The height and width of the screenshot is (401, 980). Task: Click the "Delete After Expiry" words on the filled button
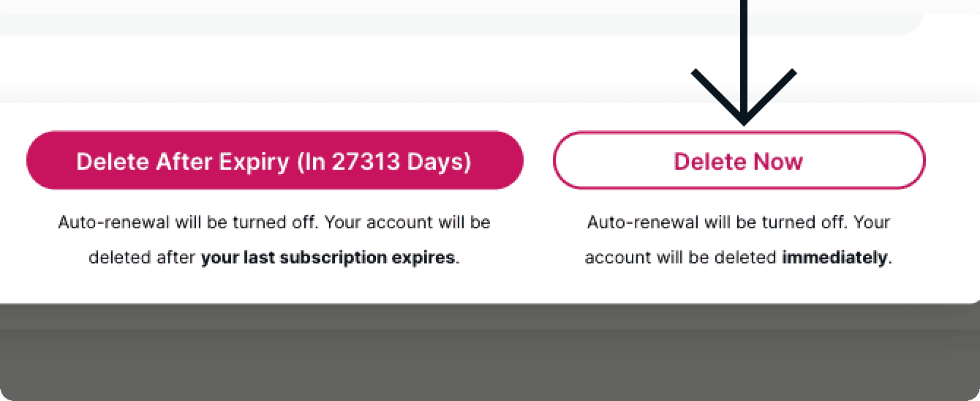pyautogui.click(x=183, y=161)
